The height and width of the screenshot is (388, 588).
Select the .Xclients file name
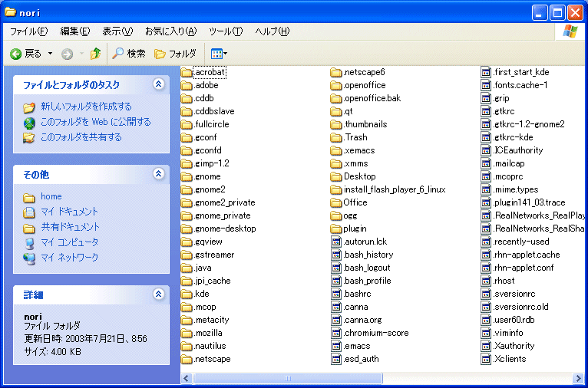pyautogui.click(x=510, y=359)
